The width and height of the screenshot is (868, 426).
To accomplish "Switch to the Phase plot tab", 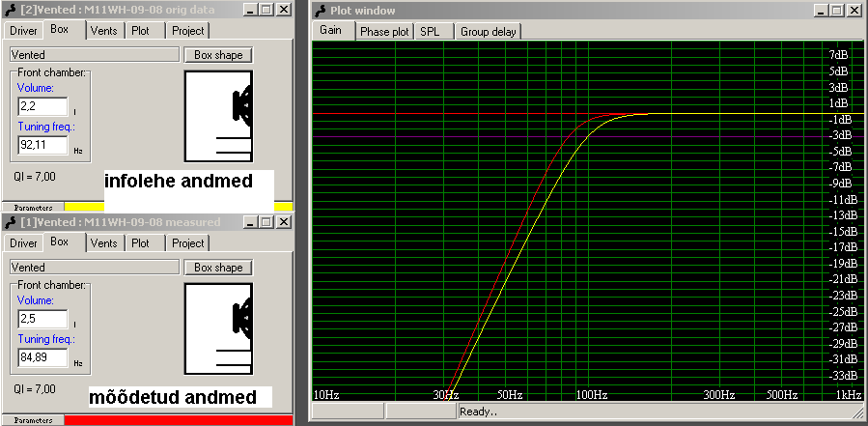I will [383, 31].
